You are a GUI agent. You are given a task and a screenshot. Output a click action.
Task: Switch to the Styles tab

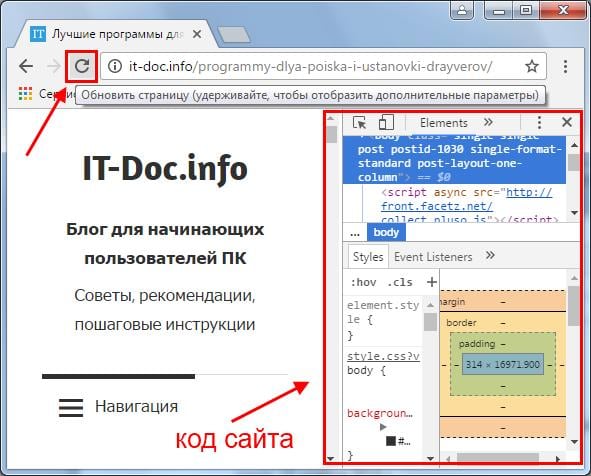[368, 257]
